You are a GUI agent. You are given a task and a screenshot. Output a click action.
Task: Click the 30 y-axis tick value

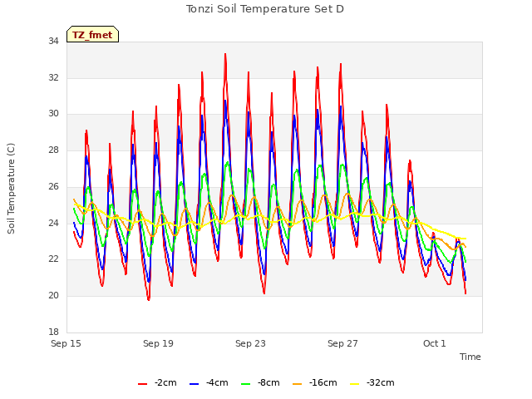tap(53, 114)
